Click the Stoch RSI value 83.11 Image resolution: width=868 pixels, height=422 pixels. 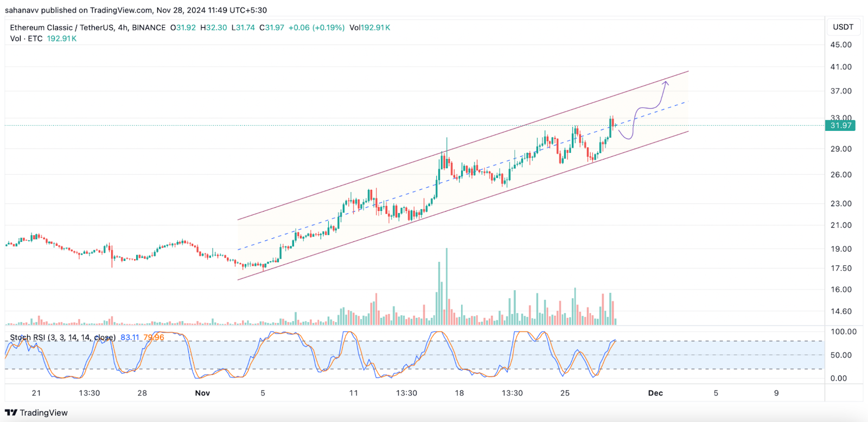tap(130, 337)
